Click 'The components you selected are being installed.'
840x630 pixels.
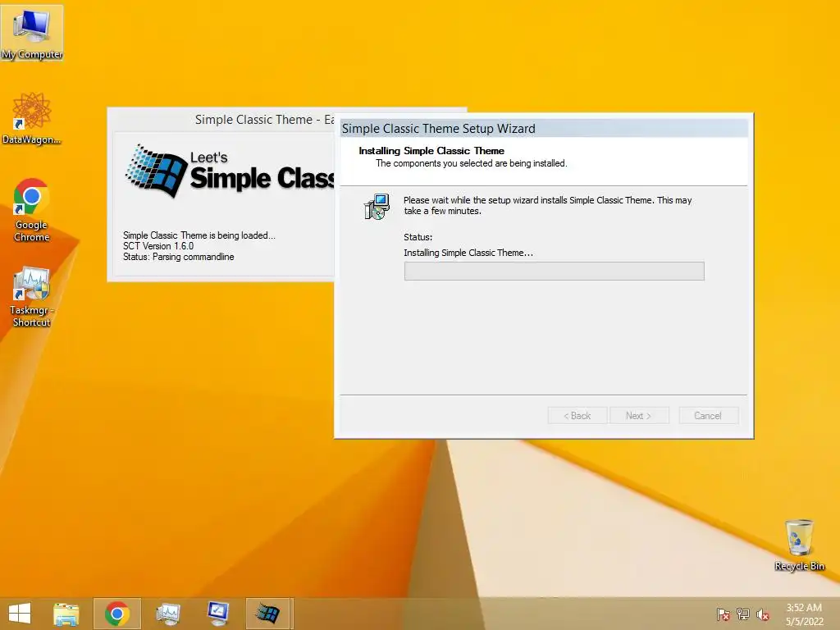(x=471, y=163)
